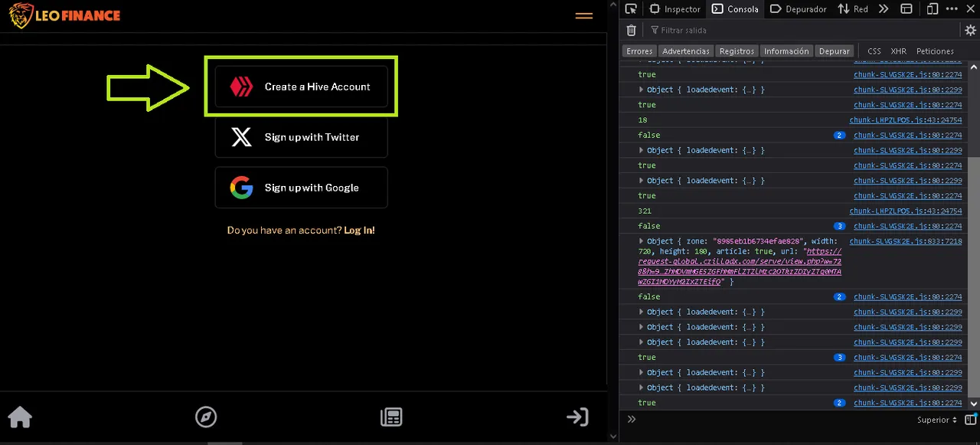Open source link beside the 321 log
980x445 pixels.
[x=906, y=211]
